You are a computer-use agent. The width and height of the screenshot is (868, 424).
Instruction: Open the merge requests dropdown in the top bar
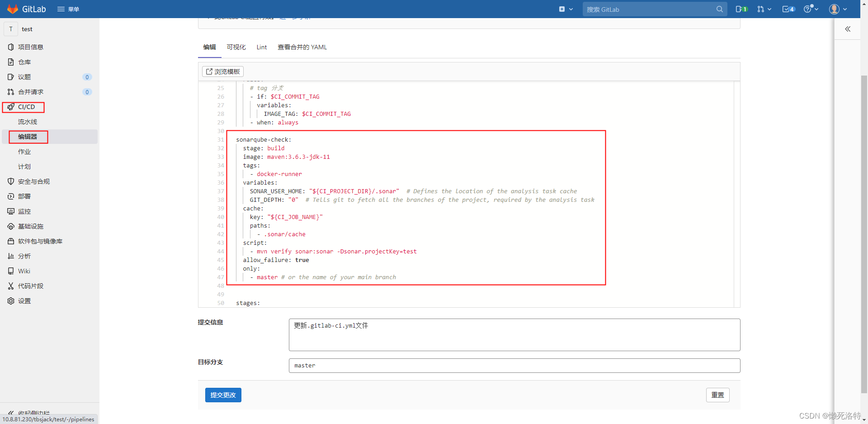tap(764, 9)
